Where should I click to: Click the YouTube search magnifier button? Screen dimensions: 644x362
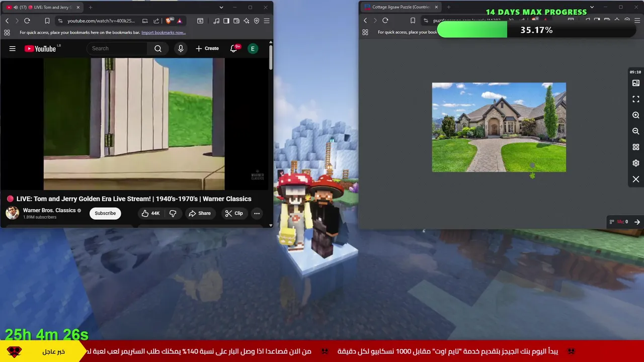[x=158, y=48]
